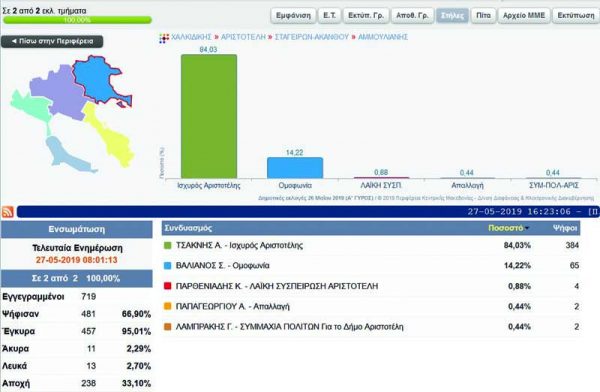Click the Εκτύπωση print button
The image size is (600, 392).
coord(576,16)
